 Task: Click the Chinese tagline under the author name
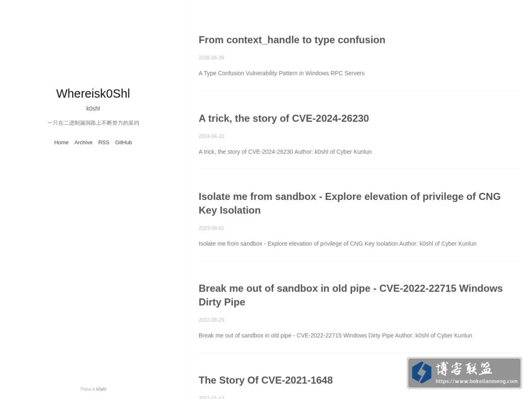[93, 123]
